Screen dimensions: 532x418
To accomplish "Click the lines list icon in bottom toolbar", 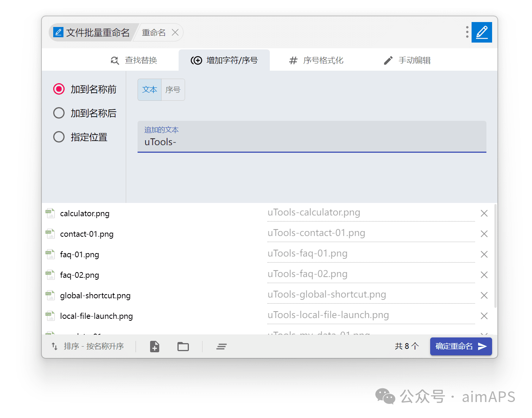I will coord(222,347).
